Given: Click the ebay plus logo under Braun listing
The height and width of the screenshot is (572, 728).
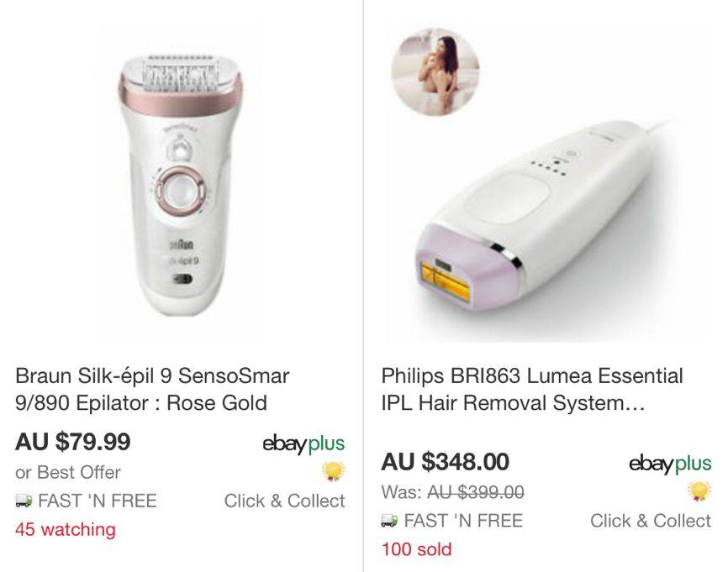Looking at the screenshot, I should click(303, 444).
